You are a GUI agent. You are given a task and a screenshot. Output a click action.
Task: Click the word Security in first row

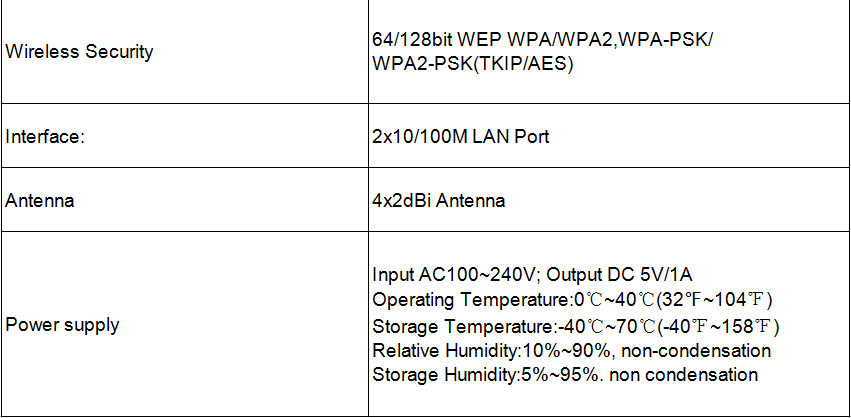[119, 52]
